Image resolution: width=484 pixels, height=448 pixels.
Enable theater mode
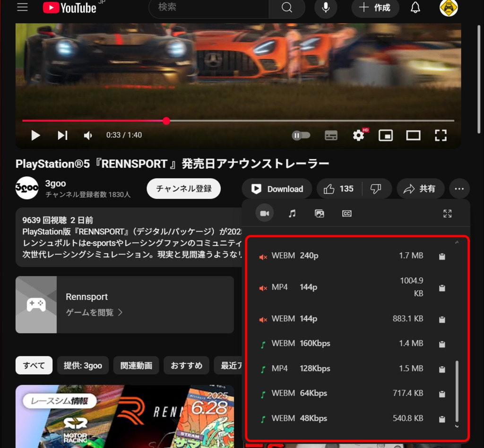(413, 135)
